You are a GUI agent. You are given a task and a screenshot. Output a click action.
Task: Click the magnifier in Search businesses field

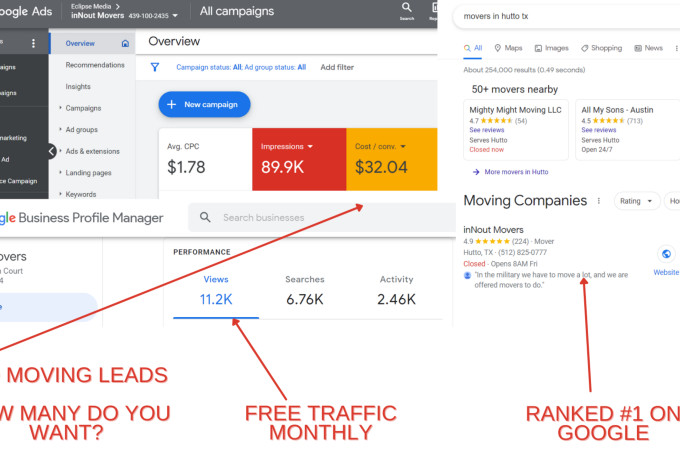point(205,217)
